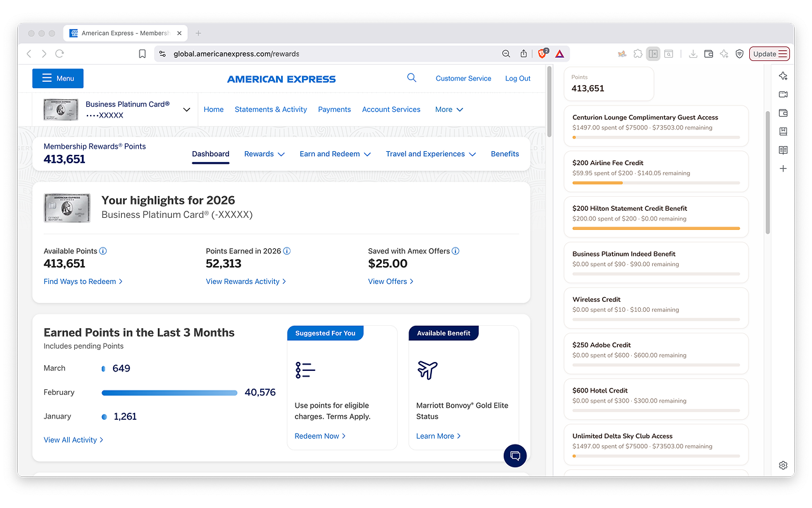Expand the More navigation dropdown
The image size is (812, 508).
449,109
